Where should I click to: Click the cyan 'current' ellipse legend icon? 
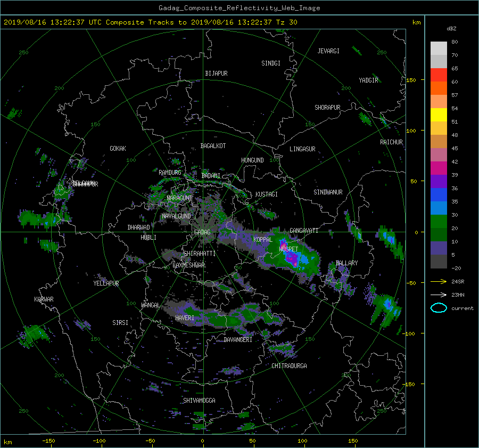point(439,308)
